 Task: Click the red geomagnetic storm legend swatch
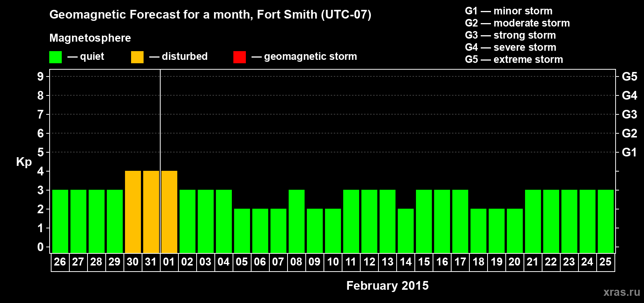tap(239, 57)
